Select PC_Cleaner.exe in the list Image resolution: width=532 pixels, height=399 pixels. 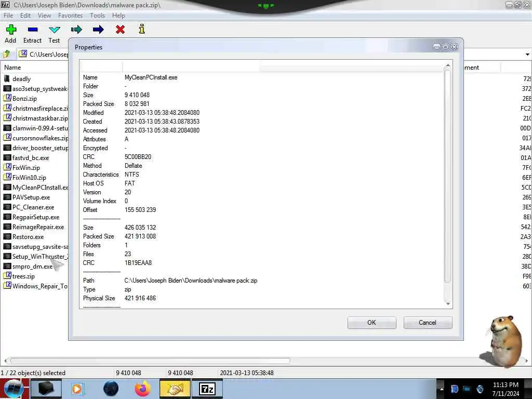pyautogui.click(x=33, y=207)
